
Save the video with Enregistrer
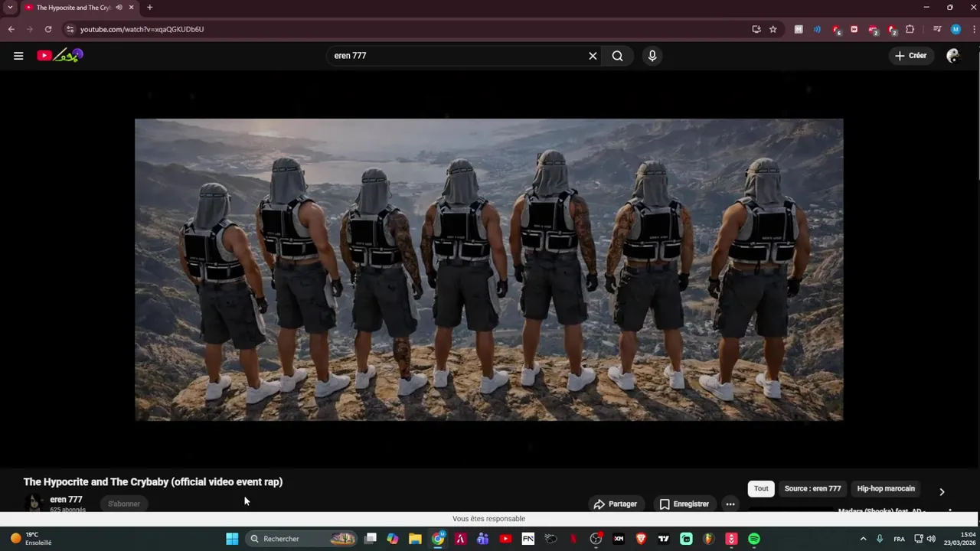tap(684, 504)
